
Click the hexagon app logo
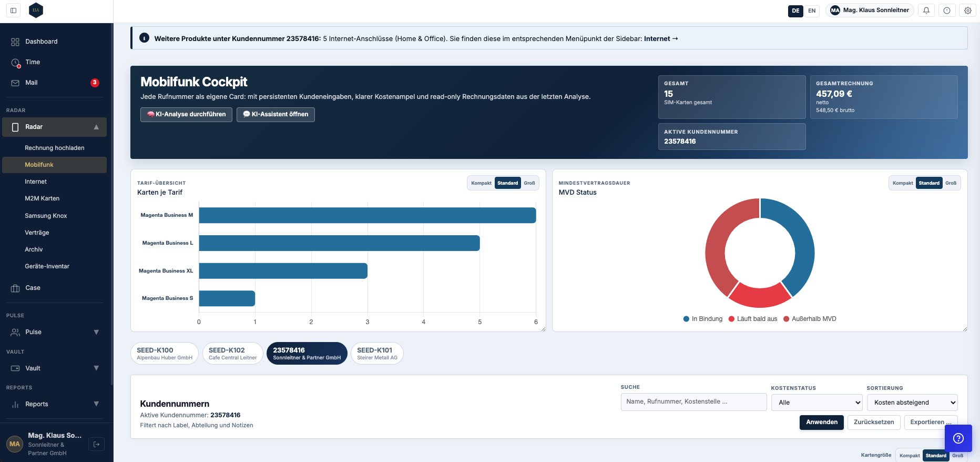click(36, 10)
